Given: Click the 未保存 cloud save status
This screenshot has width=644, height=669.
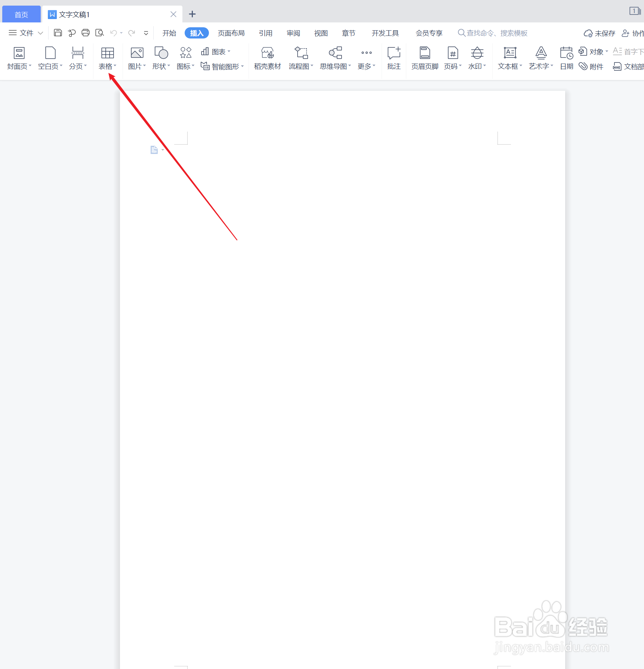Looking at the screenshot, I should point(599,33).
